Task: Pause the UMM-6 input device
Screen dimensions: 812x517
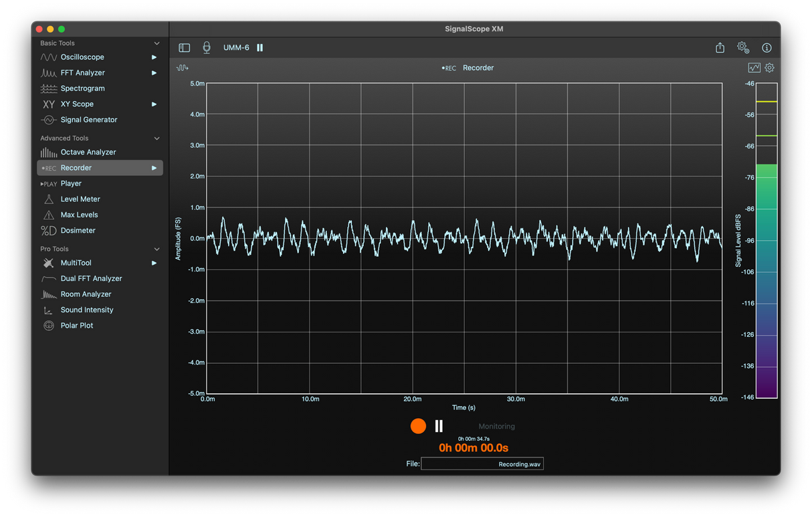Action: click(x=260, y=47)
